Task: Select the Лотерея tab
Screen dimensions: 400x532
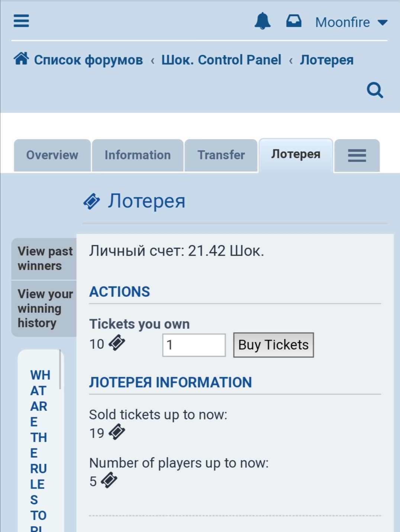Action: 296,155
